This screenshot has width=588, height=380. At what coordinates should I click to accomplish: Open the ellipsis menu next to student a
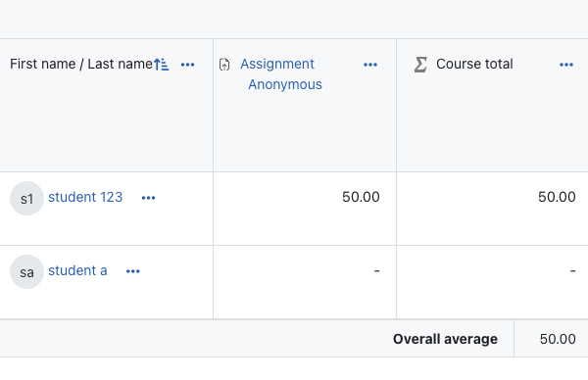click(132, 271)
